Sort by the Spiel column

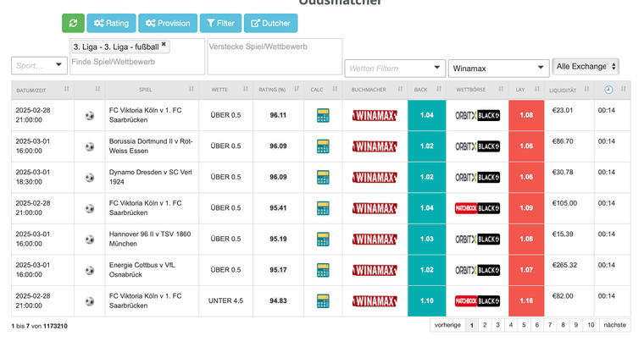152,90
